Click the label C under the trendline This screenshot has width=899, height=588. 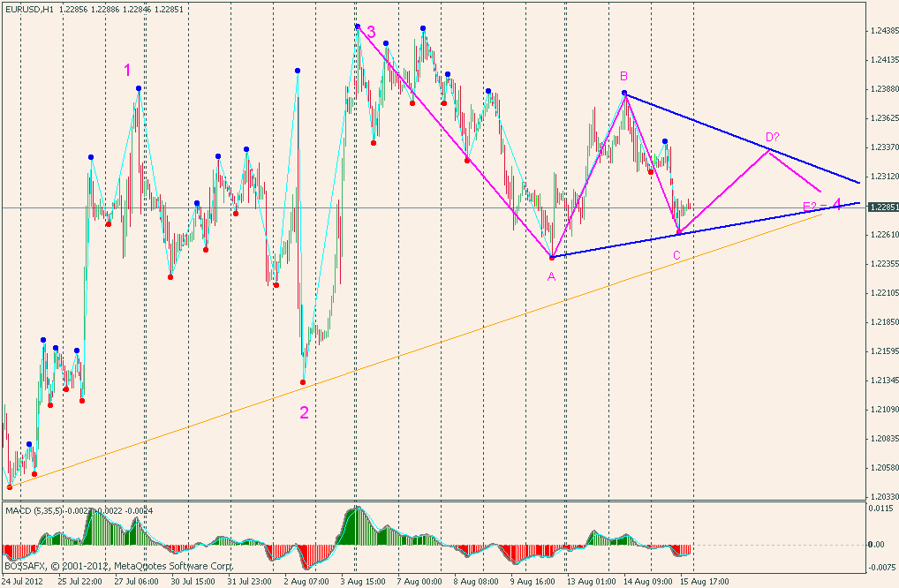(676, 256)
